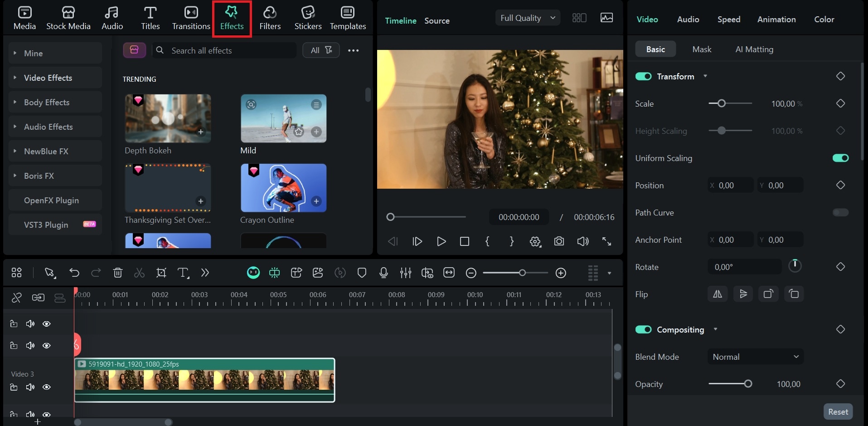The width and height of the screenshot is (868, 426).
Task: Turn on Path Curve
Action: (x=840, y=212)
